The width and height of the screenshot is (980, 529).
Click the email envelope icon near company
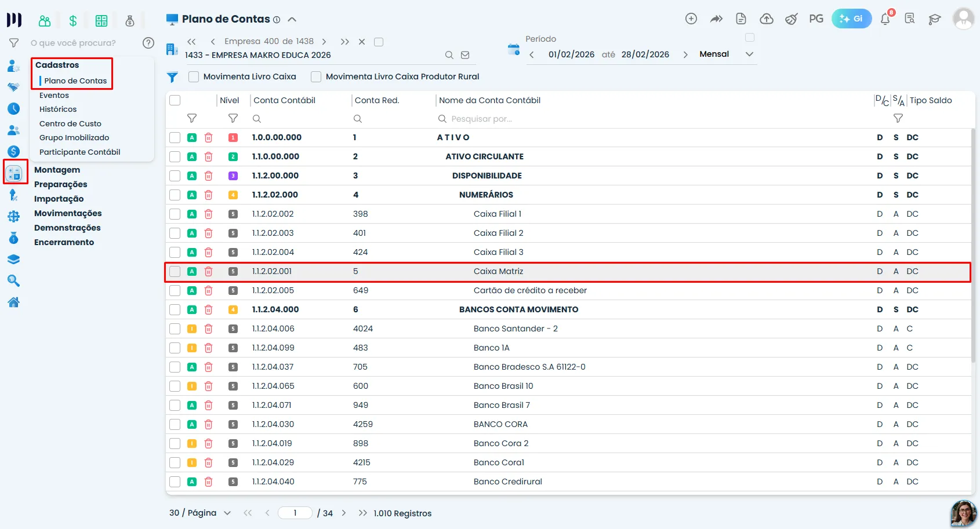[x=465, y=55]
